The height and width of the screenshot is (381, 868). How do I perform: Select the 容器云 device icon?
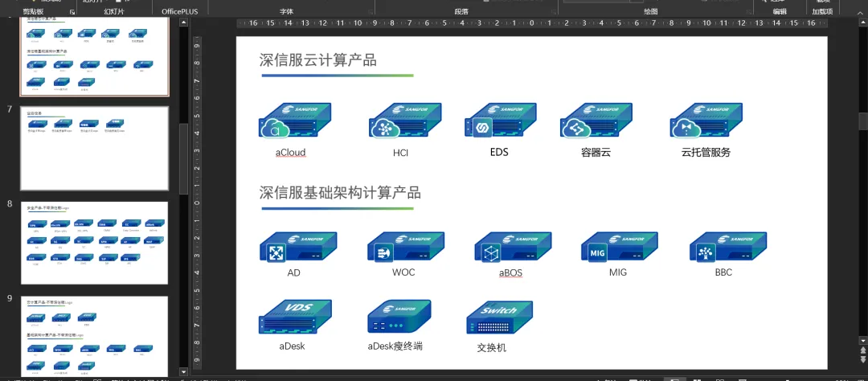pyautogui.click(x=596, y=121)
